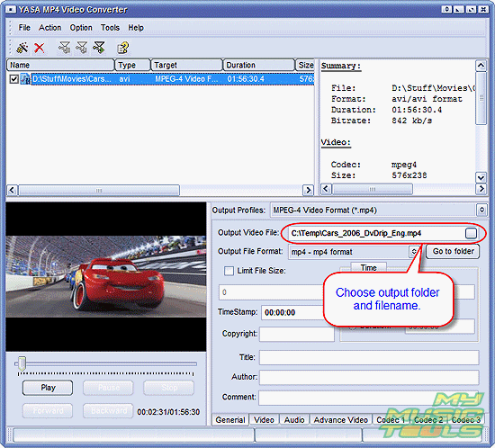Click the start conversion funnel icon with green arrow

pyautogui.click(x=99, y=48)
